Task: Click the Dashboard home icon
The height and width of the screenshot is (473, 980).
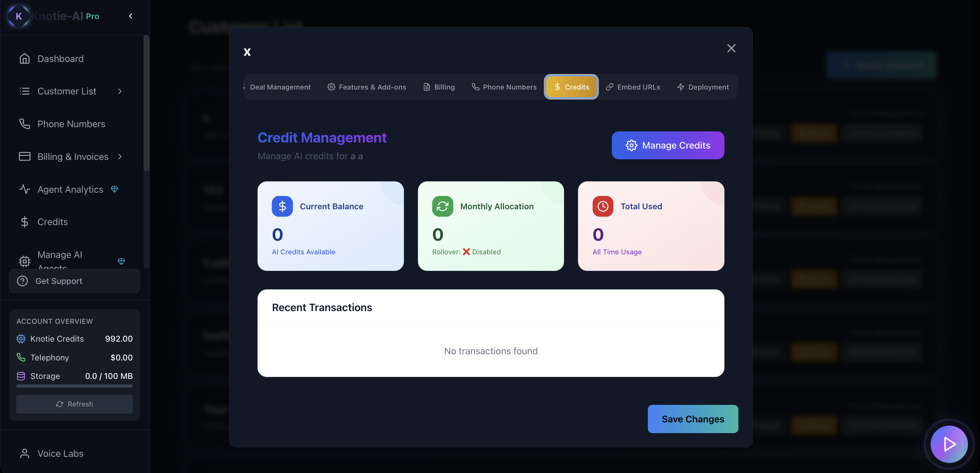Action: [x=24, y=58]
